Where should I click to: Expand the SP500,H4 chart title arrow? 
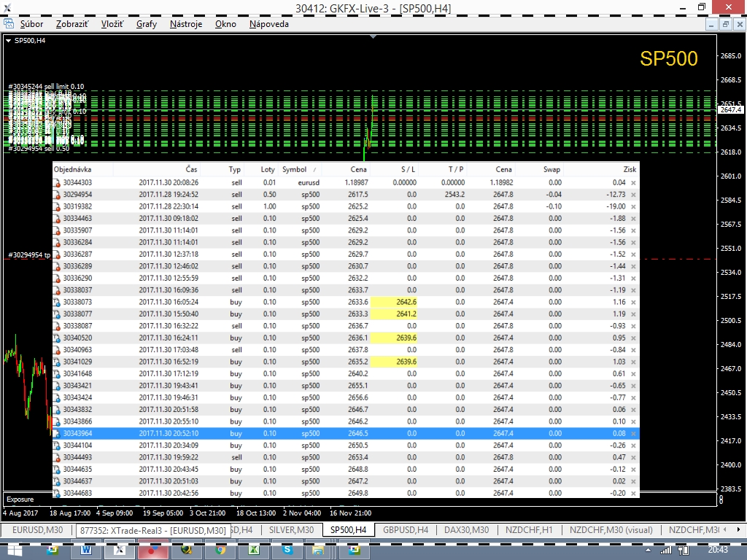(8, 41)
